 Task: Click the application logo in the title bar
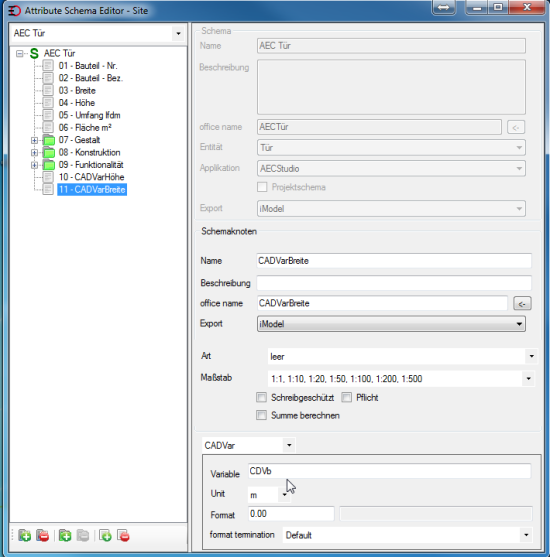pos(14,11)
